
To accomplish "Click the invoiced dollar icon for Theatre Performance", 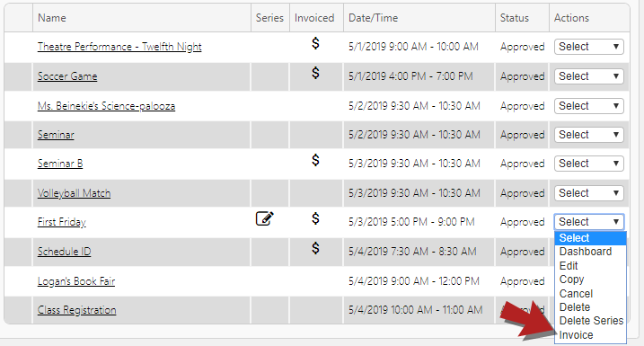I will point(315,43).
